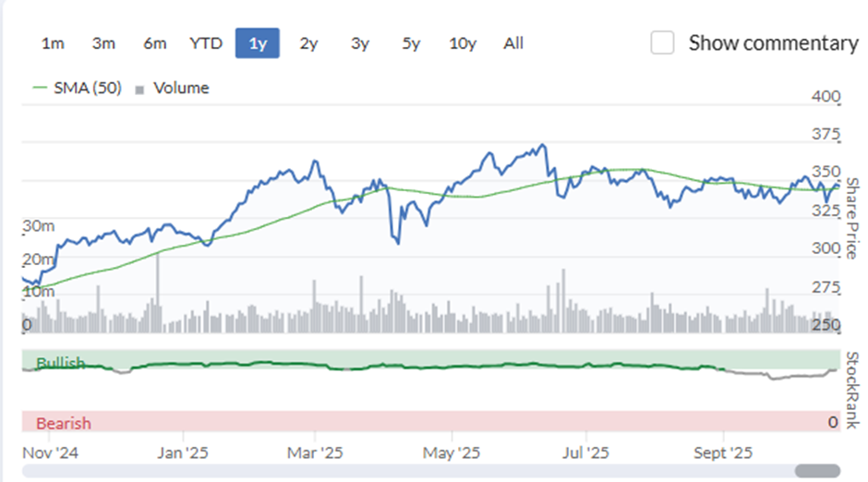Click the scrollbar track under Mar '25
This screenshot has height=482, width=868.
click(x=315, y=471)
